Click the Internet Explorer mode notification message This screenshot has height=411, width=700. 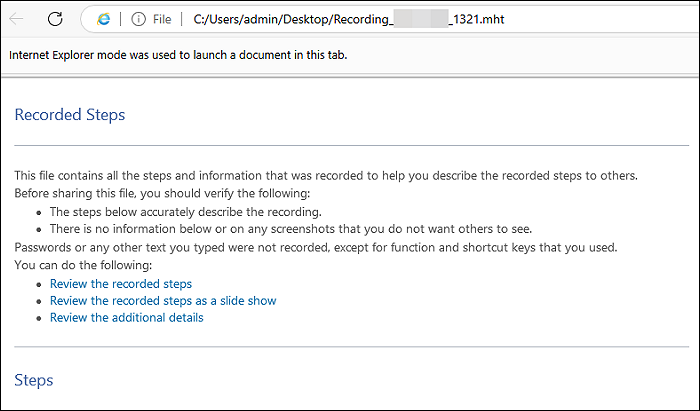tap(177, 54)
